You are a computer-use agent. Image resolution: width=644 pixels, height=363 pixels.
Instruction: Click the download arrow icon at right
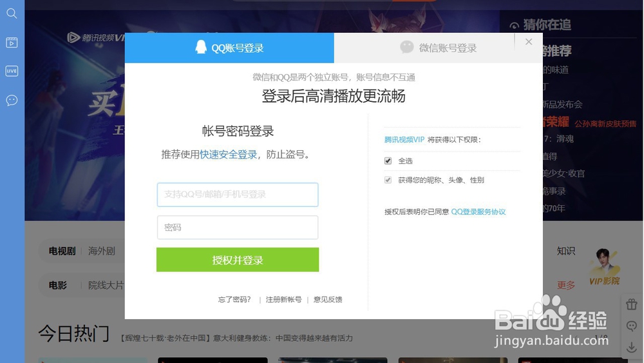pos(631,348)
